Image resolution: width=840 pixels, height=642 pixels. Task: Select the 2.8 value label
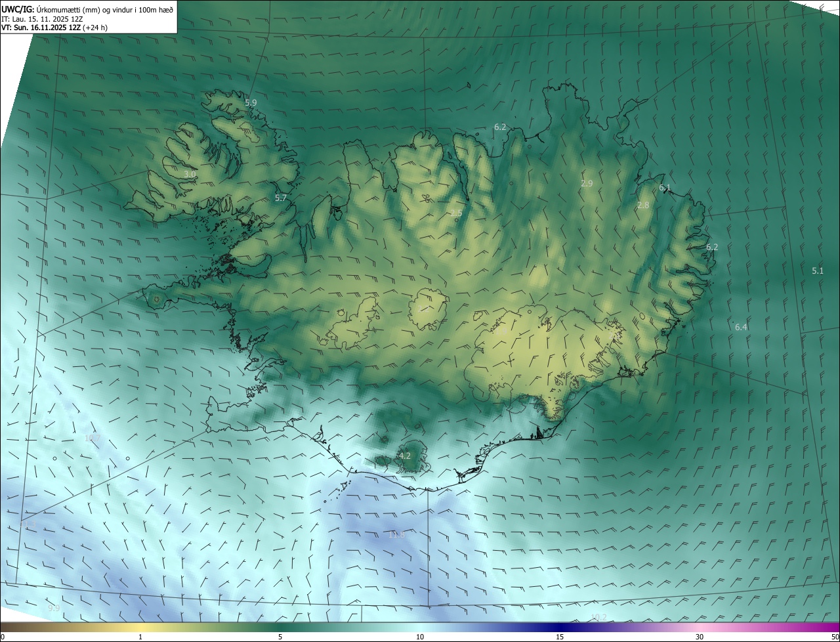coord(643,205)
